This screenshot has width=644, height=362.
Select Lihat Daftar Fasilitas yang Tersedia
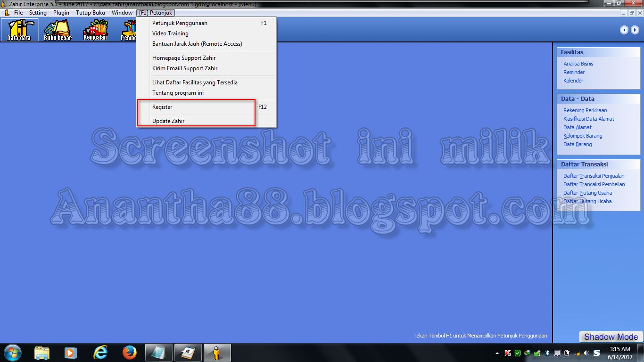(206, 82)
